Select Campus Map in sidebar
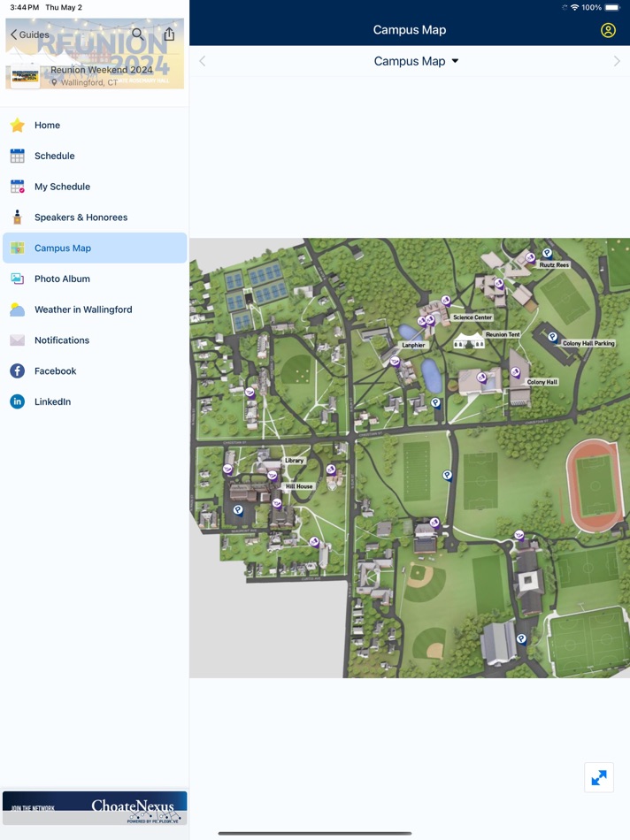This screenshot has height=840, width=630. pyautogui.click(x=95, y=248)
